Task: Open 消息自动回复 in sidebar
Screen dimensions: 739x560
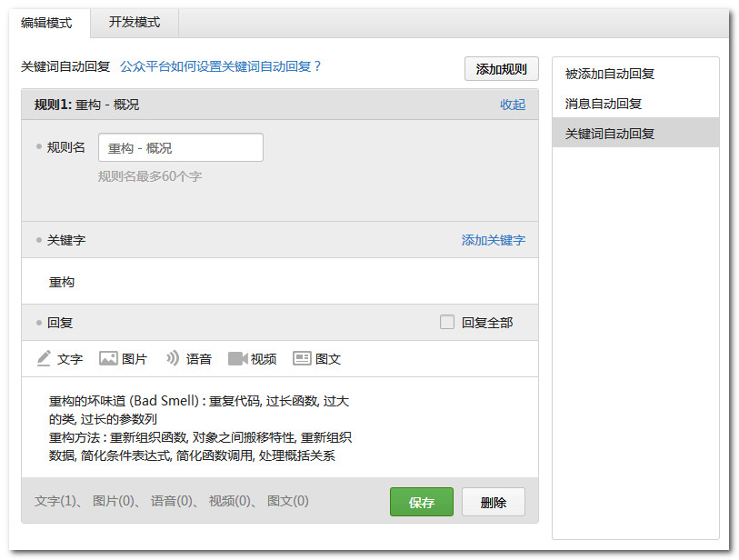Action: tap(635, 104)
